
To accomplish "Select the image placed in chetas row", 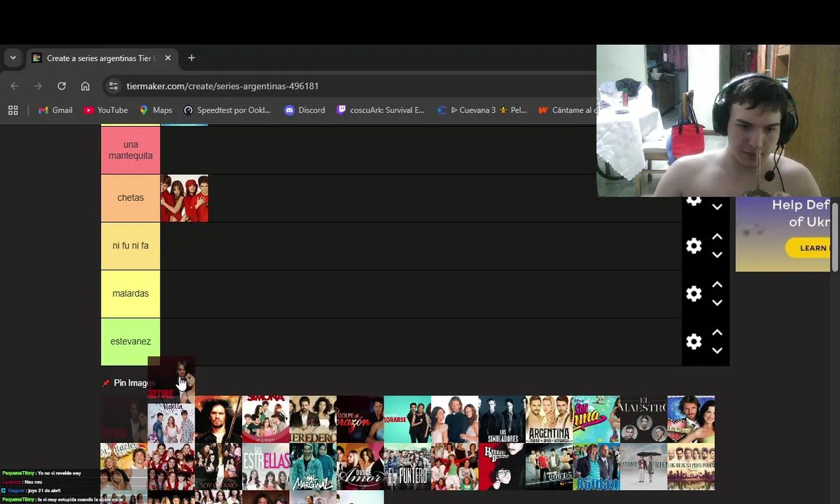I will pyautogui.click(x=184, y=198).
